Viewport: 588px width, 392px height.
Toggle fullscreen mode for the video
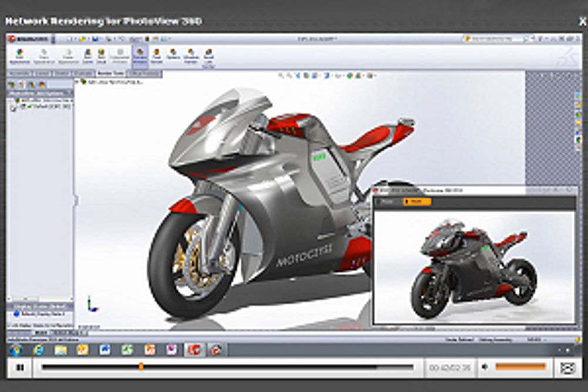pos(567,367)
